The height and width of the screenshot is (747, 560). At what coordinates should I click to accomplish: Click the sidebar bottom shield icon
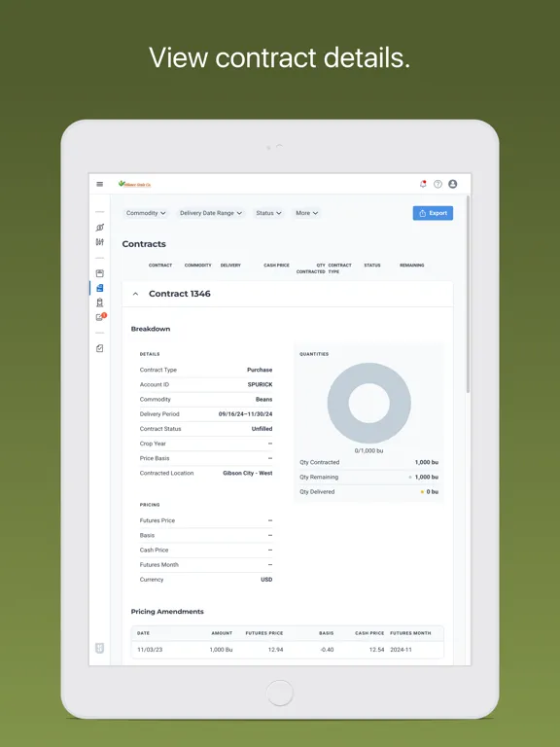tap(99, 648)
